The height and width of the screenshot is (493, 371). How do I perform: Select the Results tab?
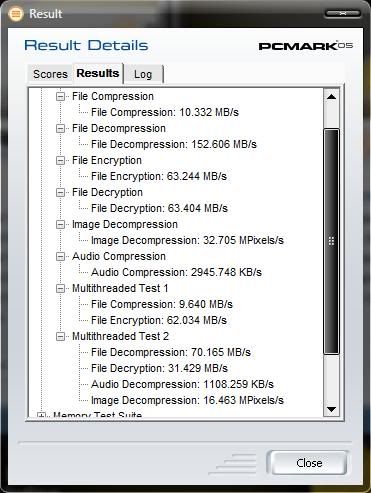coord(98,73)
